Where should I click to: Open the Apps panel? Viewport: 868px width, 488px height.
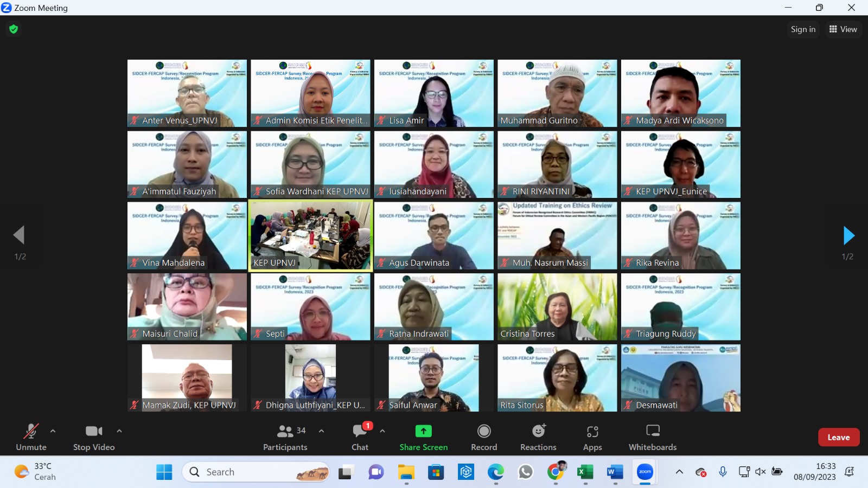pyautogui.click(x=592, y=438)
